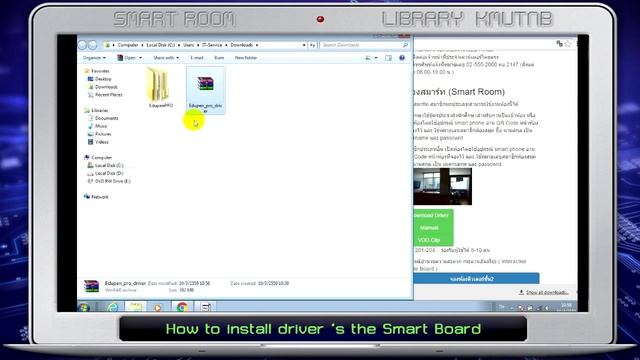Click Show all downloads link in Chrome
Image resolution: width=640 pixels, height=360 pixels.
pos(544,292)
